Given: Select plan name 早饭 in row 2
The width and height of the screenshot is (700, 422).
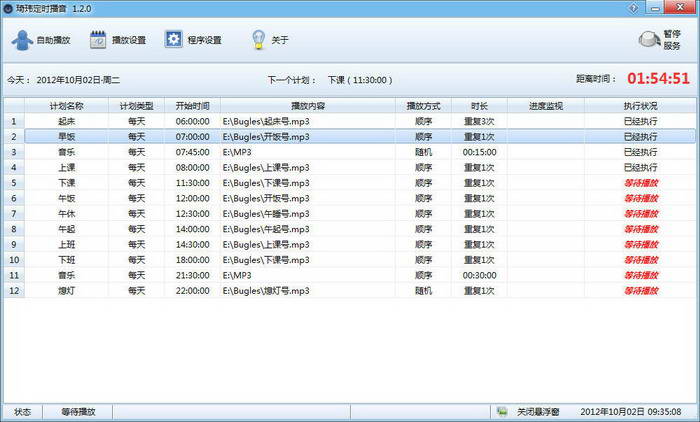Looking at the screenshot, I should tap(67, 137).
